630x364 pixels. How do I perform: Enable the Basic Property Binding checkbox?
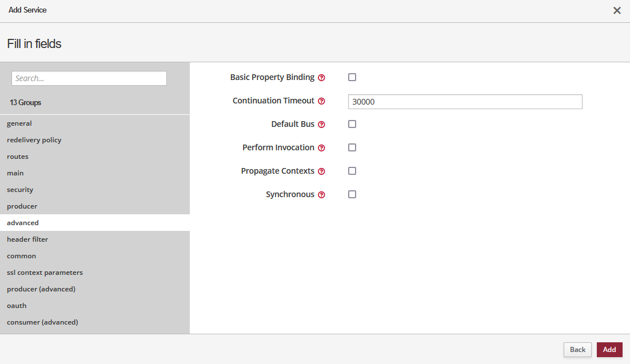pyautogui.click(x=352, y=77)
